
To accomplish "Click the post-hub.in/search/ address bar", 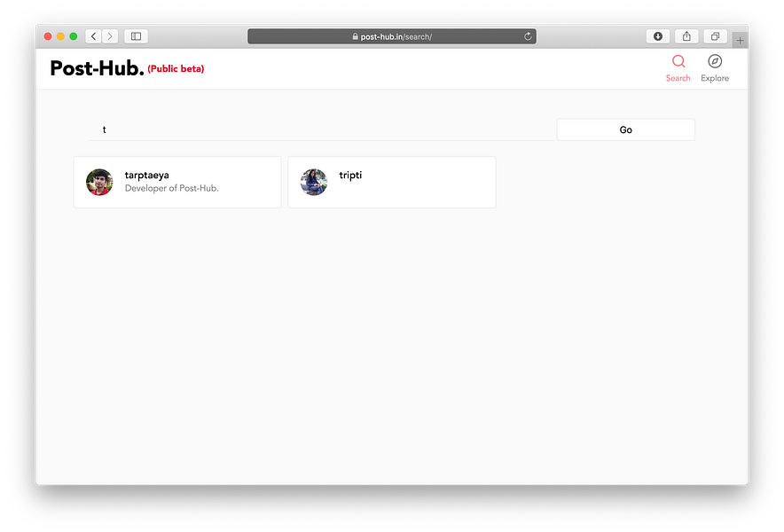I will click(x=392, y=36).
